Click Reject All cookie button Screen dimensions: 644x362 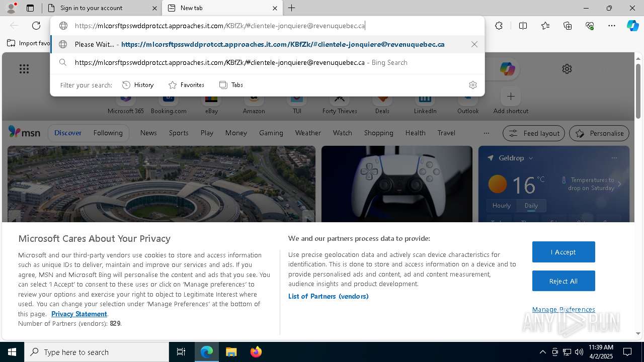[563, 281]
